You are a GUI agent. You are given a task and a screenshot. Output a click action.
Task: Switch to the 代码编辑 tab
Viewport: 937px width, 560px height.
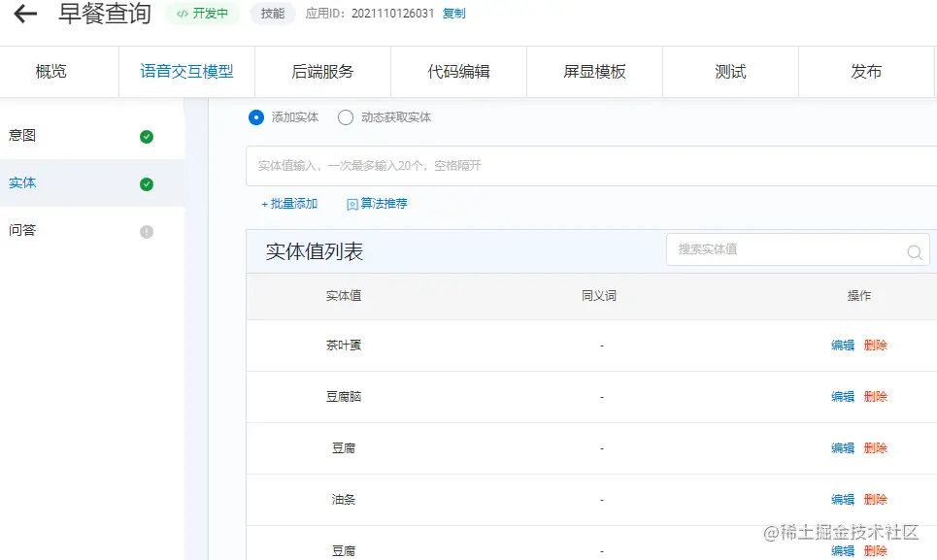(458, 72)
